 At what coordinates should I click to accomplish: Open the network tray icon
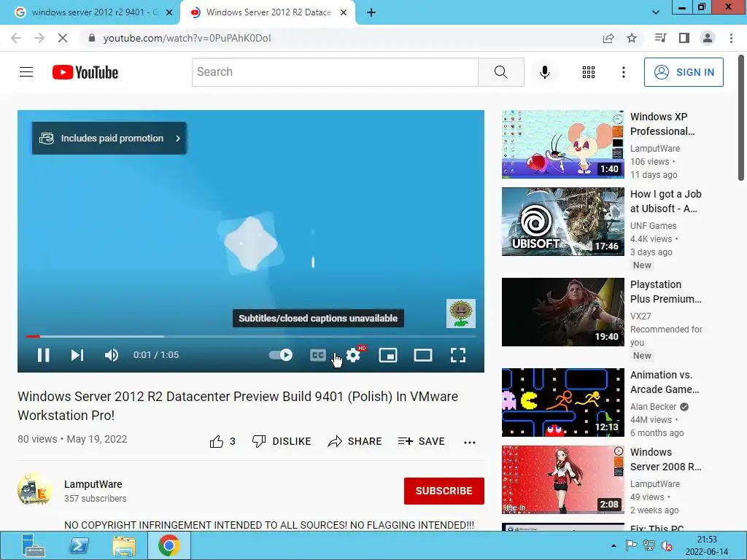(x=649, y=545)
